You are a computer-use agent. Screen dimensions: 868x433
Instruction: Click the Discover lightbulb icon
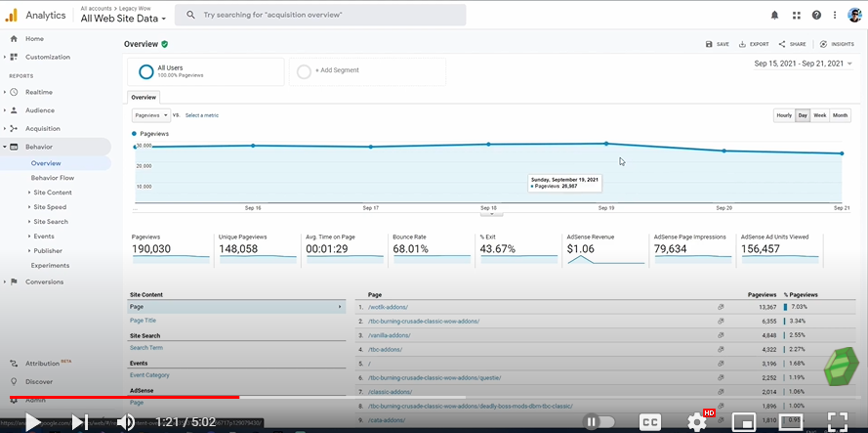coord(14,381)
